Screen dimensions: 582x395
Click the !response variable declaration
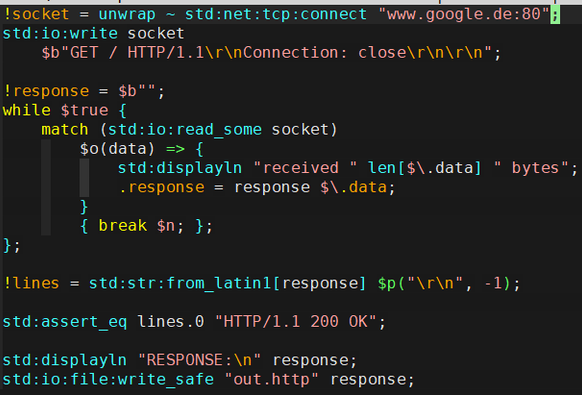tap(46, 91)
